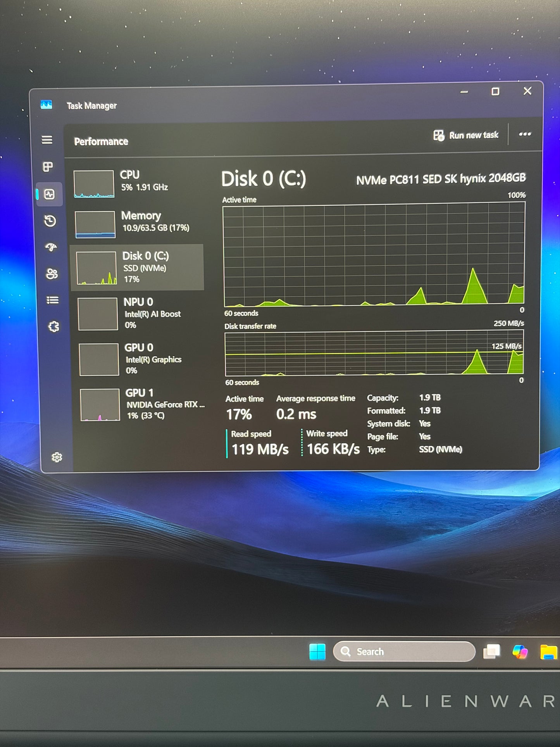560x747 pixels.
Task: Open the App history page icon
Action: 50,221
